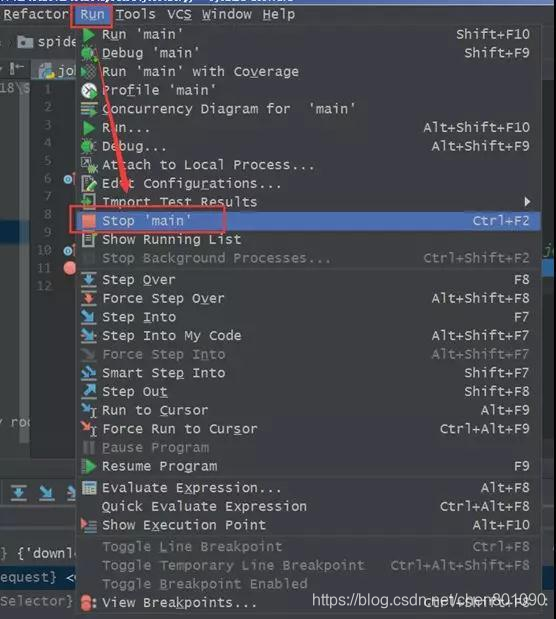Click Show Execution Point icon
The width and height of the screenshot is (556, 619).
point(89,525)
